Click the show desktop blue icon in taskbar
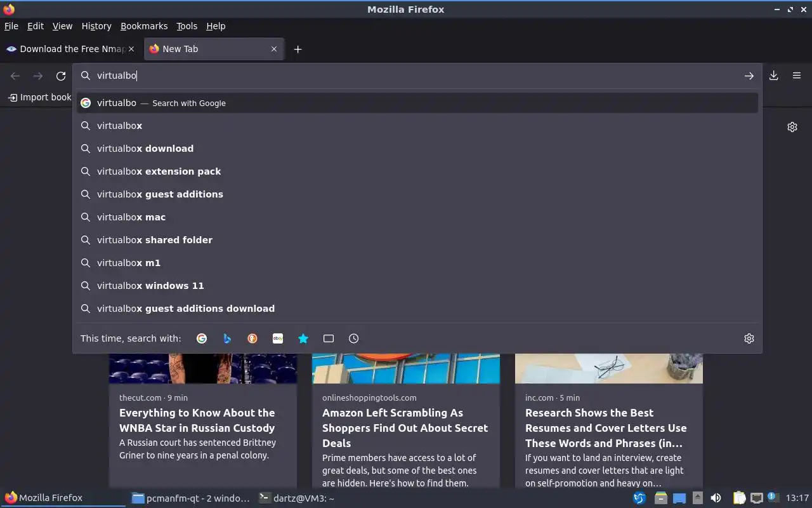 (679, 498)
